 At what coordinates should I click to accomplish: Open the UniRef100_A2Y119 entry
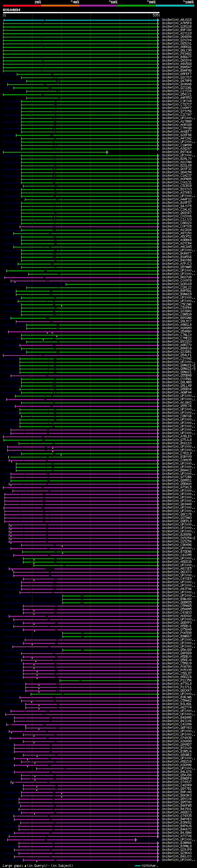(x=177, y=33)
